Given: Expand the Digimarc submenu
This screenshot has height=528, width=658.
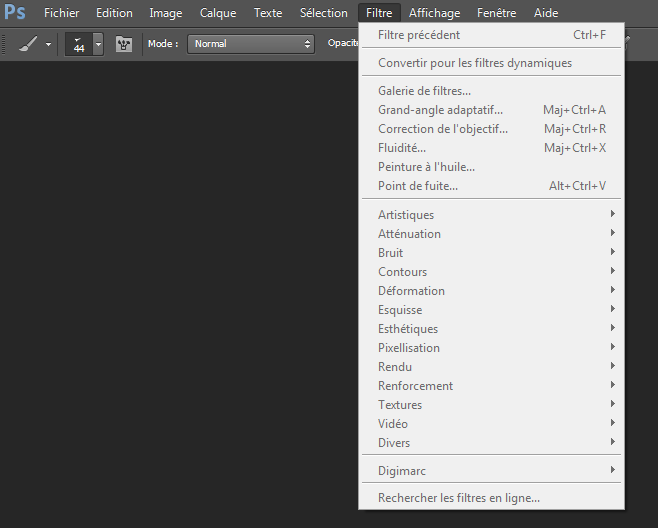Looking at the screenshot, I should pos(491,470).
